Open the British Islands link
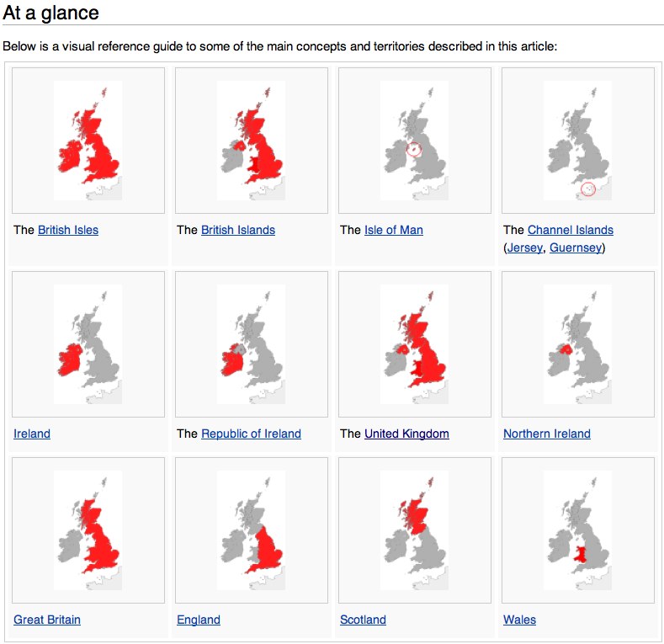This screenshot has width=664, height=644. pos(238,230)
